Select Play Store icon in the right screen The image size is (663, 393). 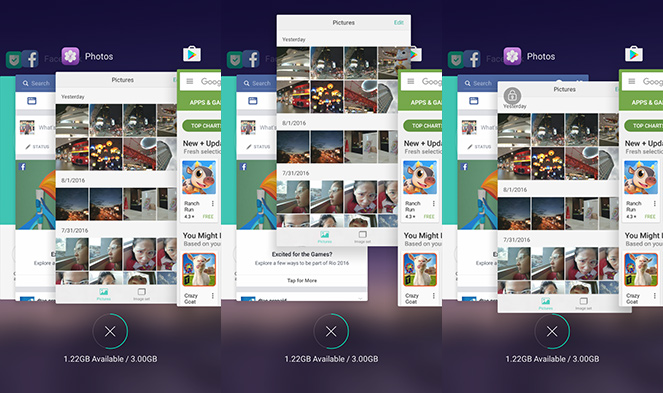(x=634, y=54)
